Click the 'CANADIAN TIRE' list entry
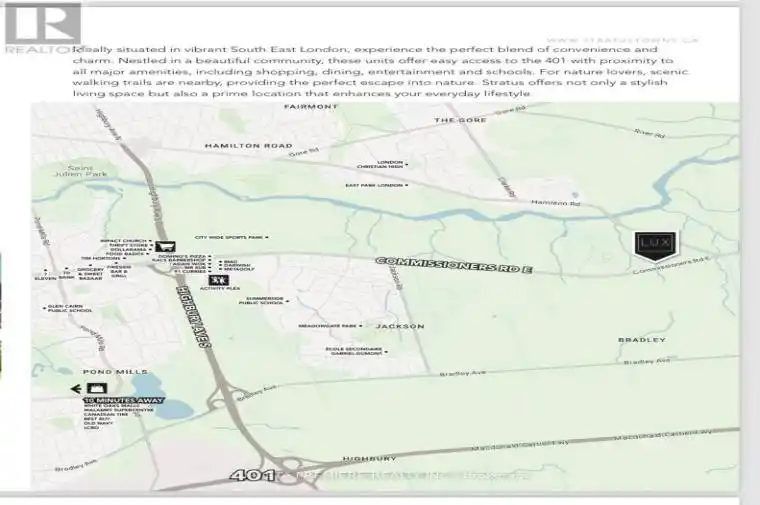 click(x=106, y=414)
